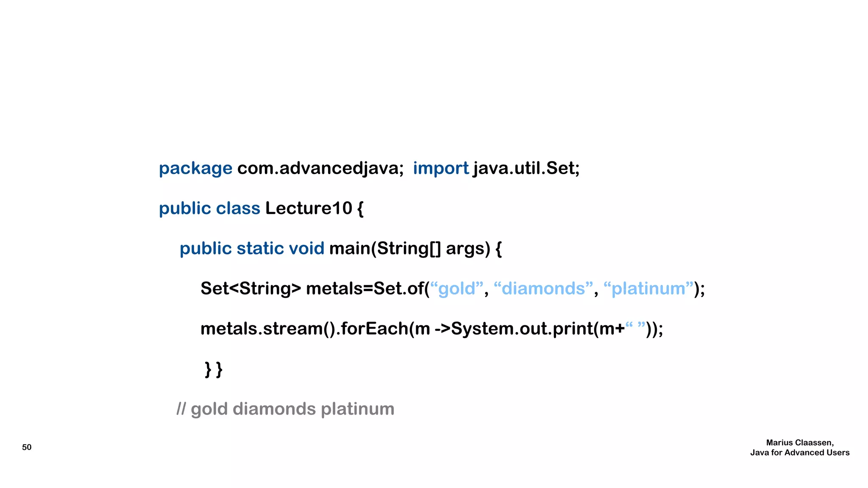Click the "class" keyword
868x488 pixels.
[238, 208]
